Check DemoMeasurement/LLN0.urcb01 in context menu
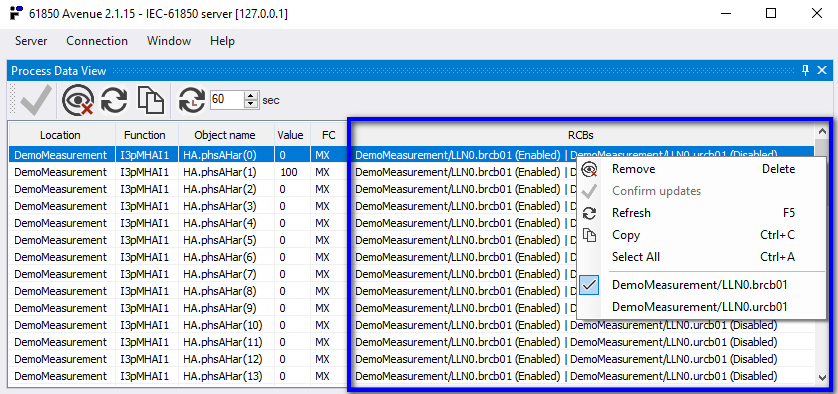This screenshot has width=838, height=394. (702, 307)
